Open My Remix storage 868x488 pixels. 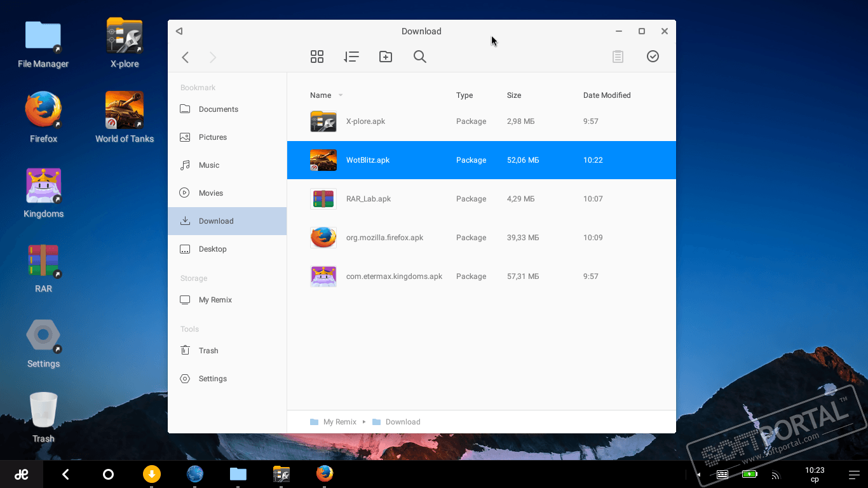coord(215,300)
